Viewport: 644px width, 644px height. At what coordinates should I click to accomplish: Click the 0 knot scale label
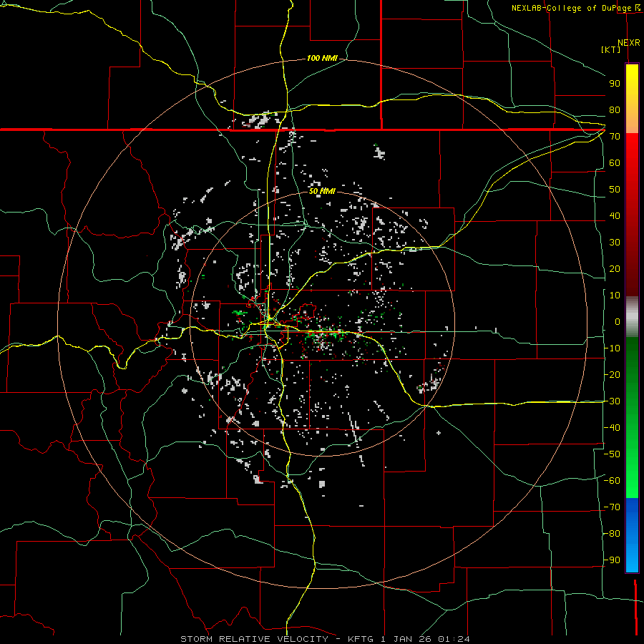click(x=618, y=322)
